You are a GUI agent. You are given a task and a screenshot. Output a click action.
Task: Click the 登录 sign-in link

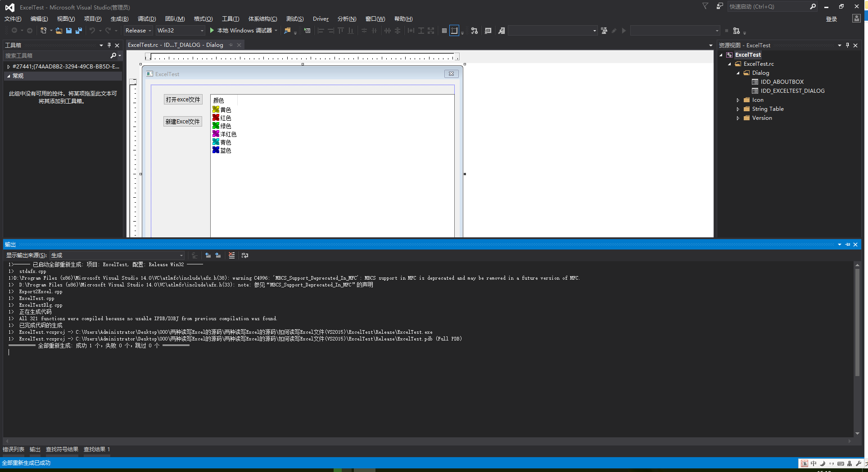click(x=831, y=19)
